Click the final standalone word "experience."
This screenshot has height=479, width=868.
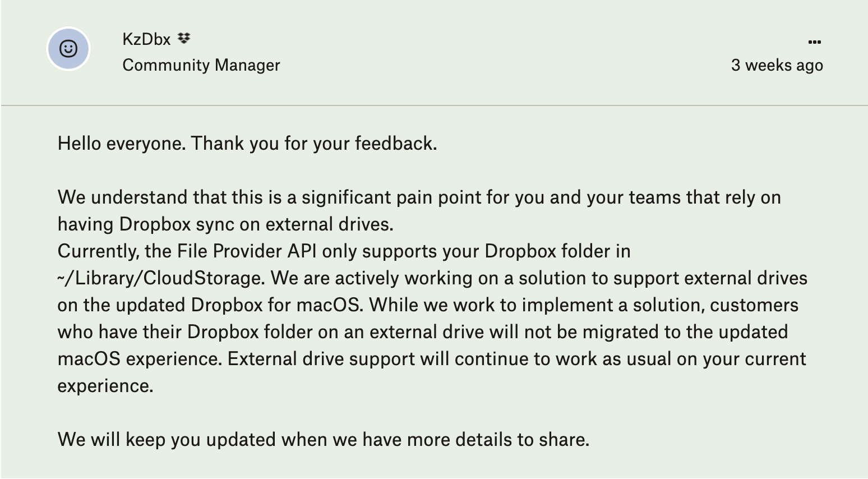105,386
